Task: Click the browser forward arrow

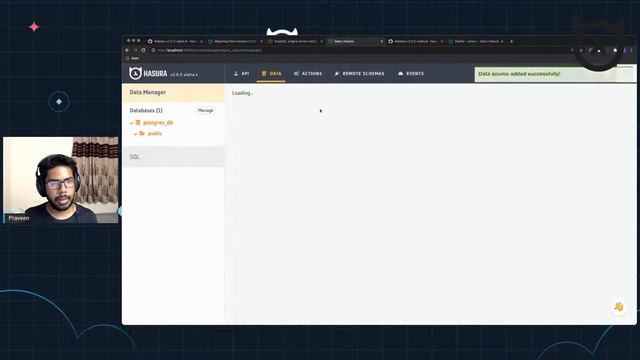Action: [x=135, y=50]
